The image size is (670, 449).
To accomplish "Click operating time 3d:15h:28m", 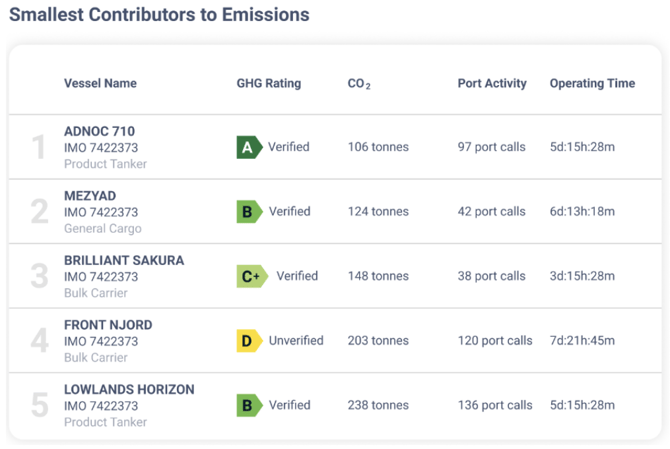I will [x=582, y=276].
